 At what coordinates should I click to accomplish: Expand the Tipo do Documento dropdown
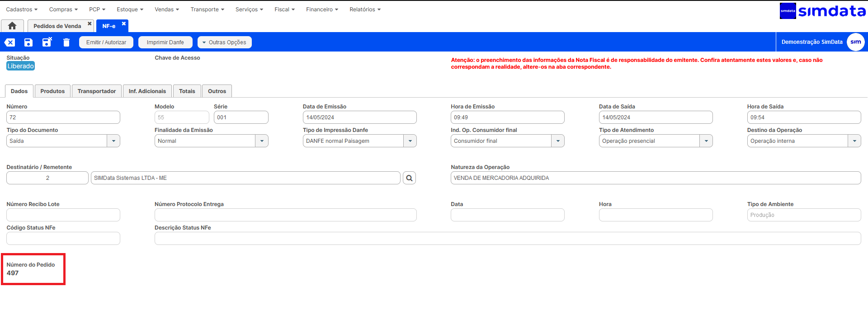(113, 141)
